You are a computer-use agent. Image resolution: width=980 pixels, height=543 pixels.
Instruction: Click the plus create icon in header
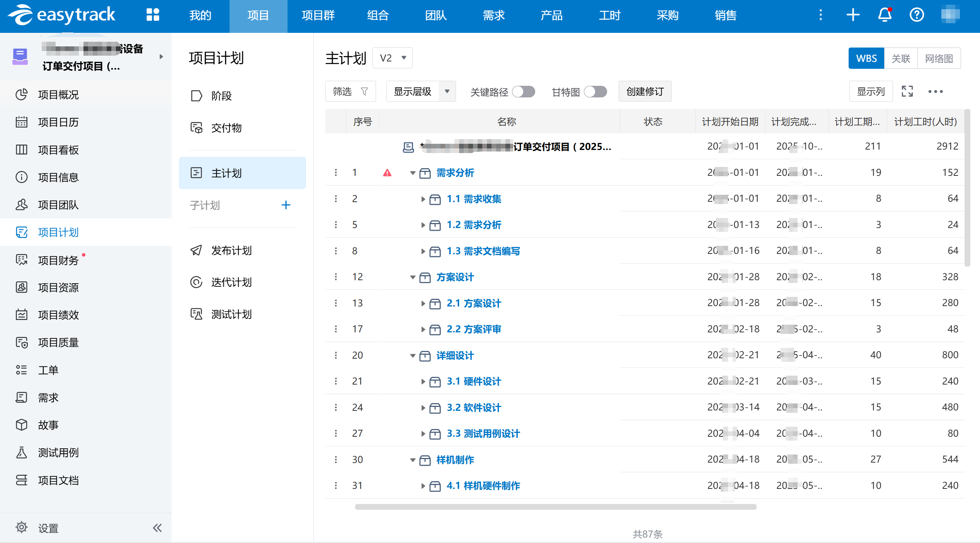(853, 15)
